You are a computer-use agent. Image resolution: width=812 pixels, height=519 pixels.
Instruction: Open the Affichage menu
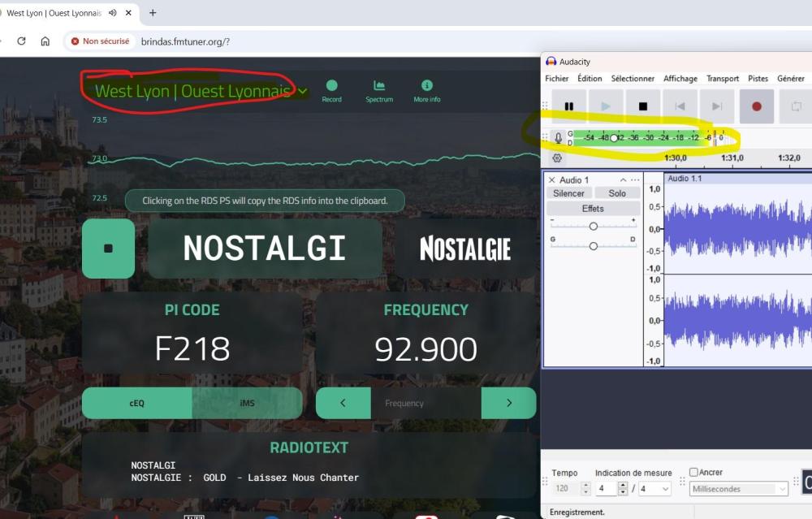[680, 78]
